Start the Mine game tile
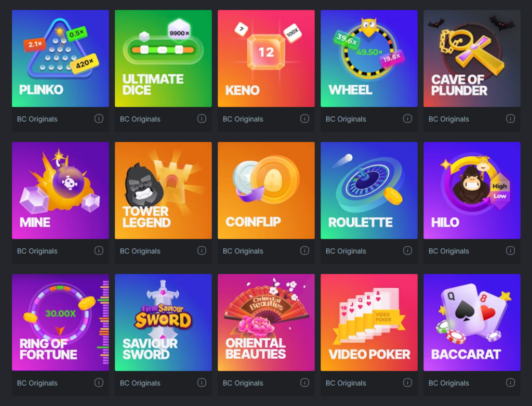Viewport: 532px width, 406px height. click(x=60, y=190)
